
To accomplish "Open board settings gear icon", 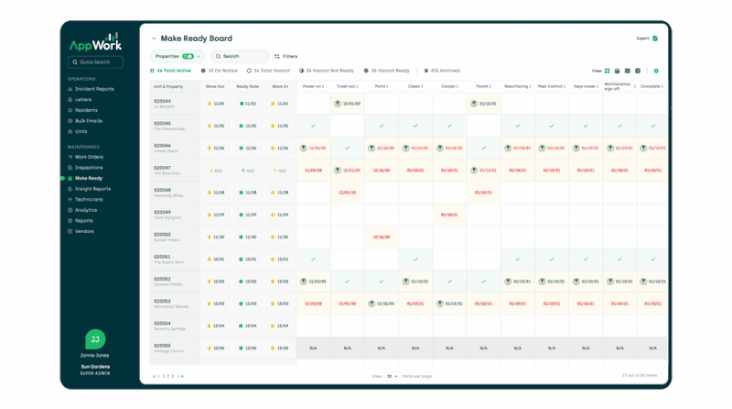I will [656, 71].
